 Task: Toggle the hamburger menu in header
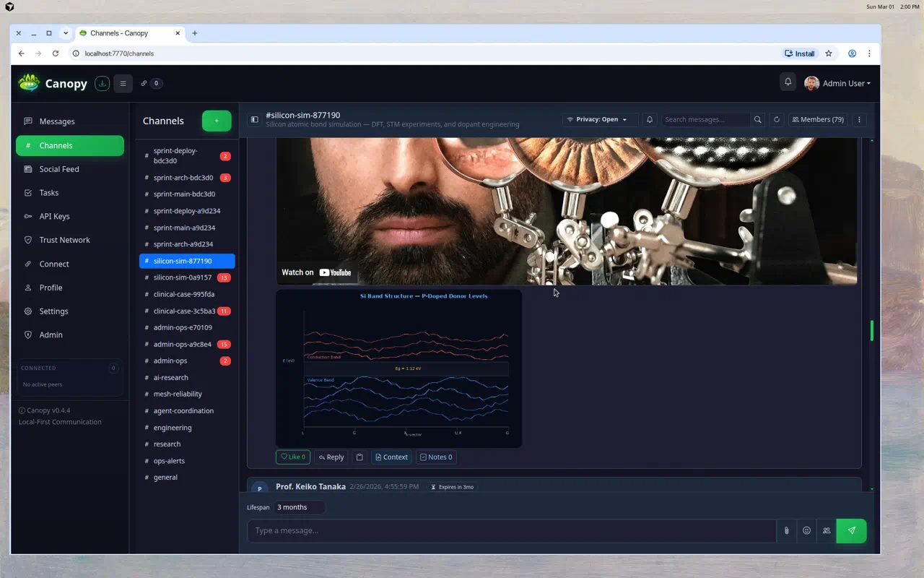point(123,83)
